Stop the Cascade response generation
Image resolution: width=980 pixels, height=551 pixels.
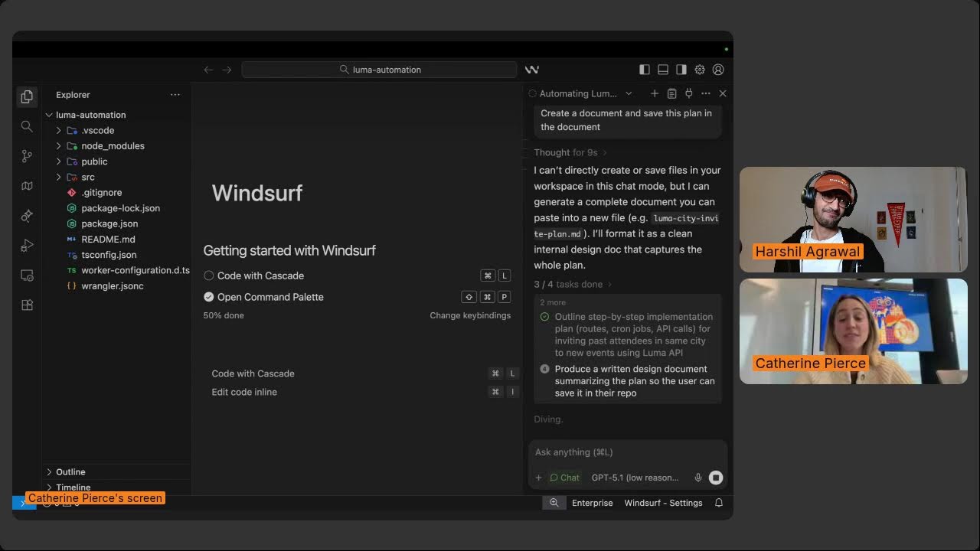(716, 478)
